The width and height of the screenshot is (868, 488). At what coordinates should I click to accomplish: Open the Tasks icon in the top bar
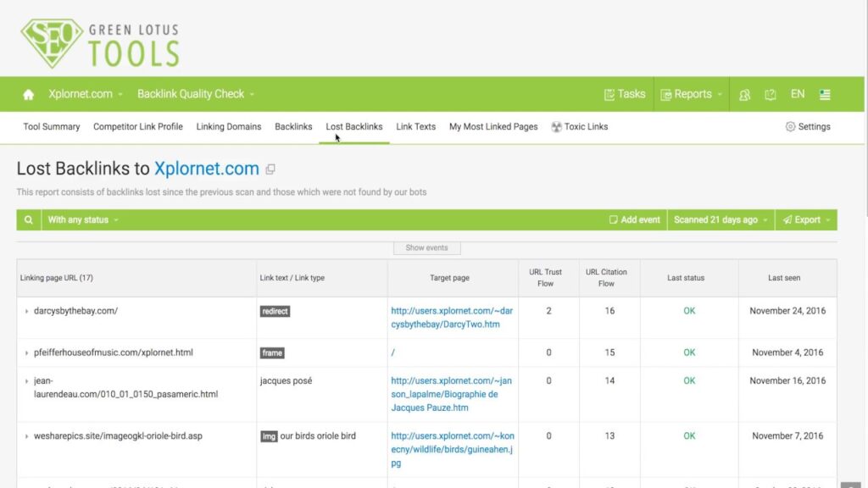tap(609, 95)
